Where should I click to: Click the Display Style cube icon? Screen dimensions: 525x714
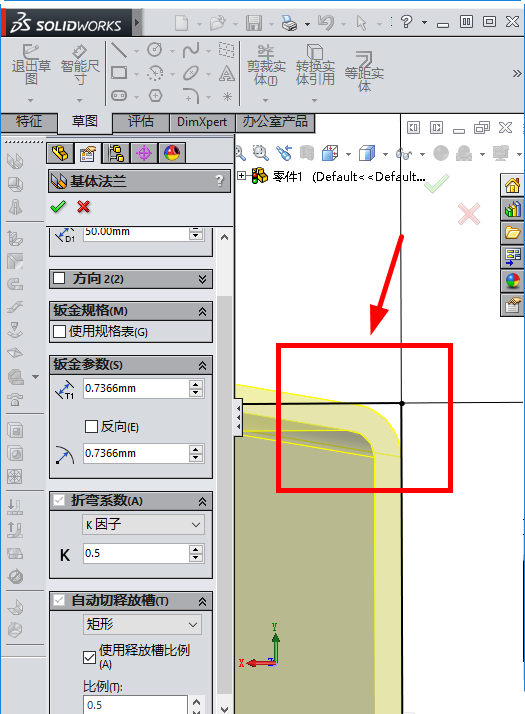367,153
